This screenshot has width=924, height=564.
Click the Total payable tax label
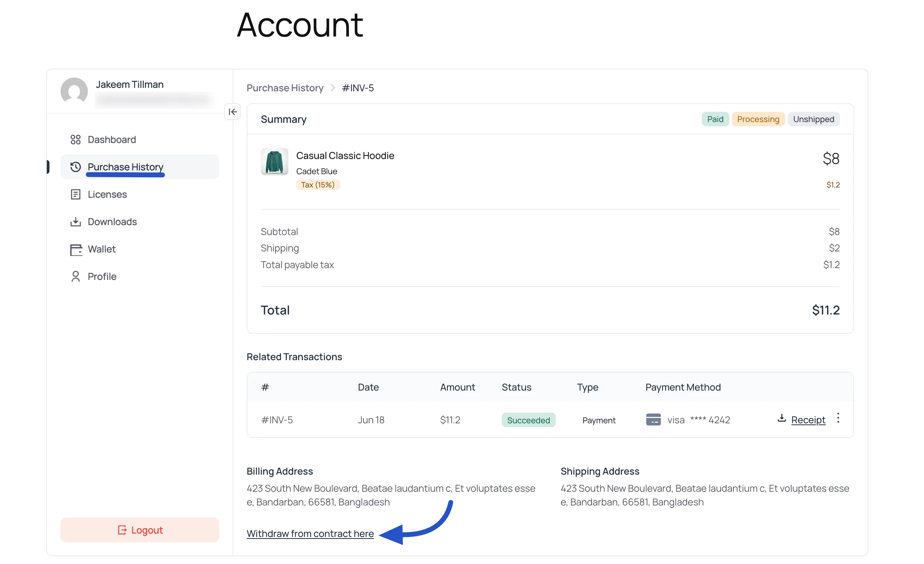pyautogui.click(x=297, y=265)
